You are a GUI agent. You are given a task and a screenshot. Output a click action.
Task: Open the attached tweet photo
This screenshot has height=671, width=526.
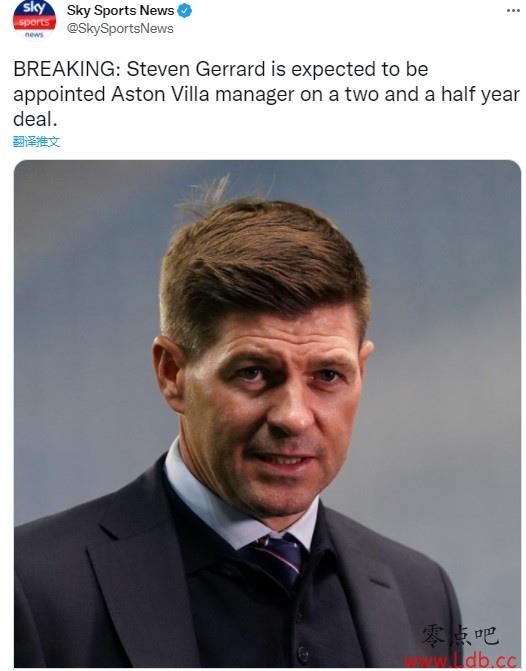tap(267, 414)
